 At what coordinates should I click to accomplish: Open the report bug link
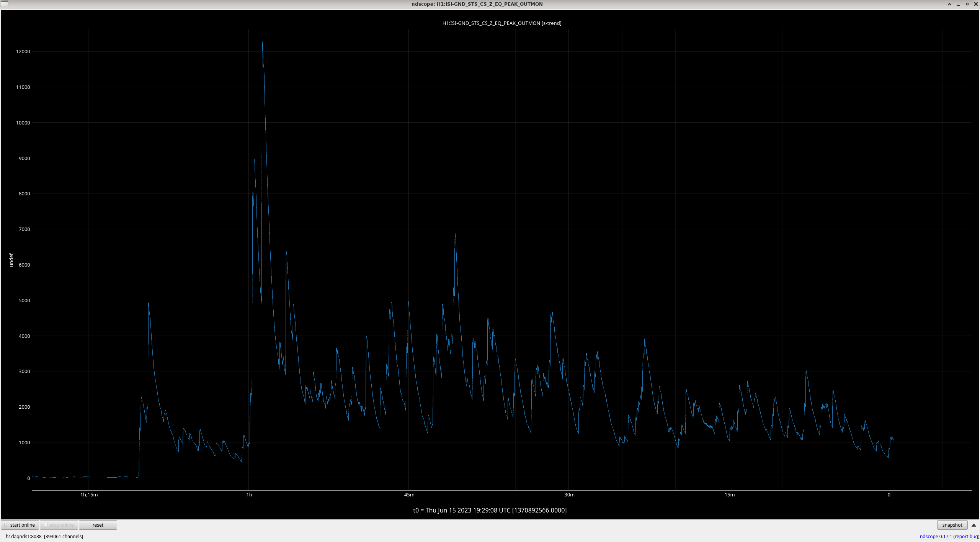(966, 536)
